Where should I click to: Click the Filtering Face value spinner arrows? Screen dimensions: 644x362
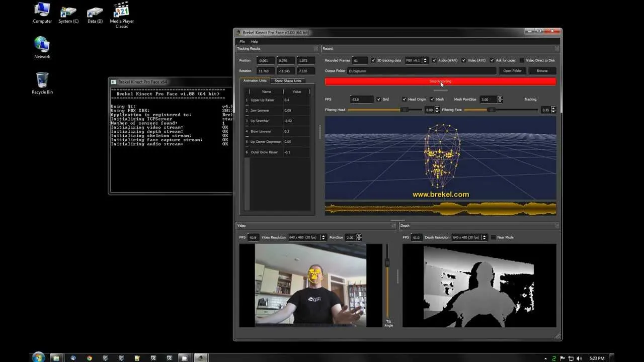click(553, 110)
